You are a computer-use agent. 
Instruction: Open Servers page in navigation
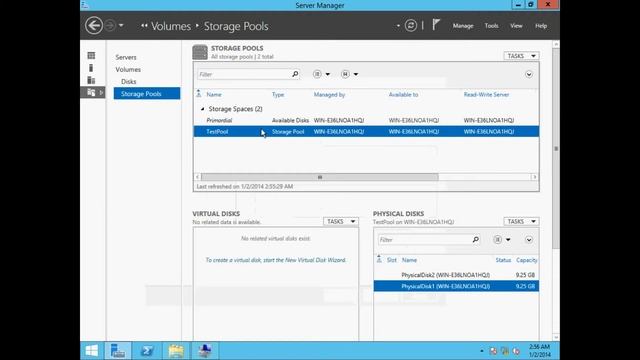pyautogui.click(x=126, y=57)
